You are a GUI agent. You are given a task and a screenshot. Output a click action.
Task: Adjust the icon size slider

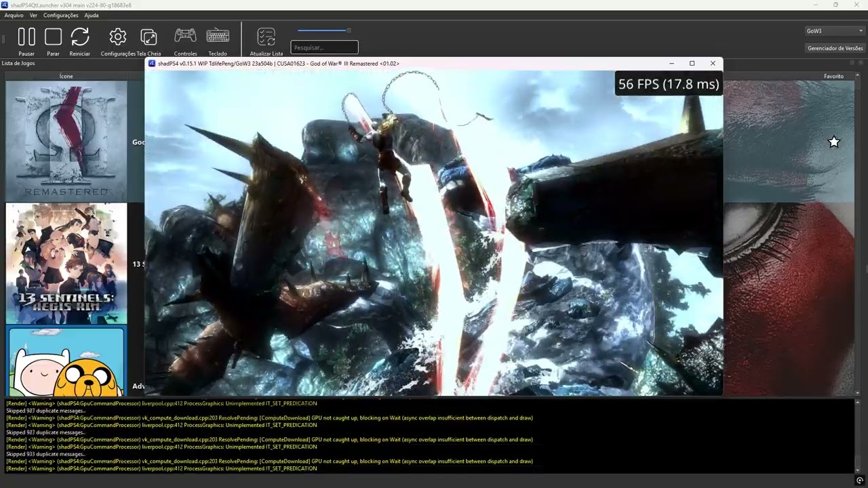tap(324, 30)
